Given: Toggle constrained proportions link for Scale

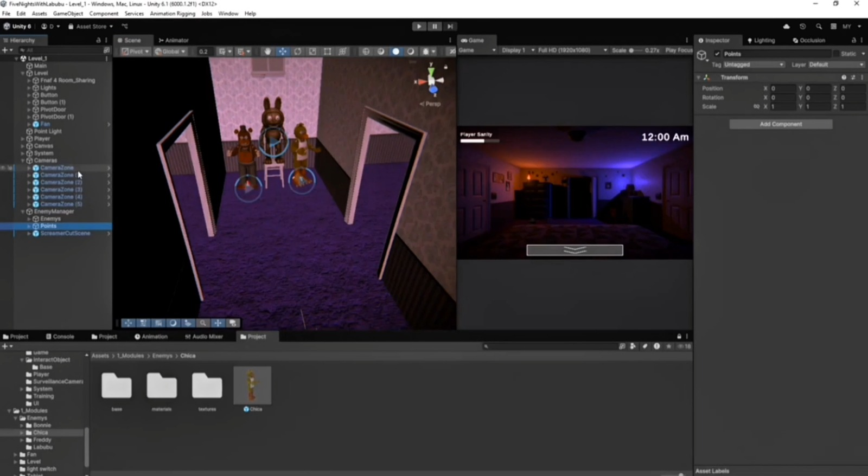Looking at the screenshot, I should (756, 107).
